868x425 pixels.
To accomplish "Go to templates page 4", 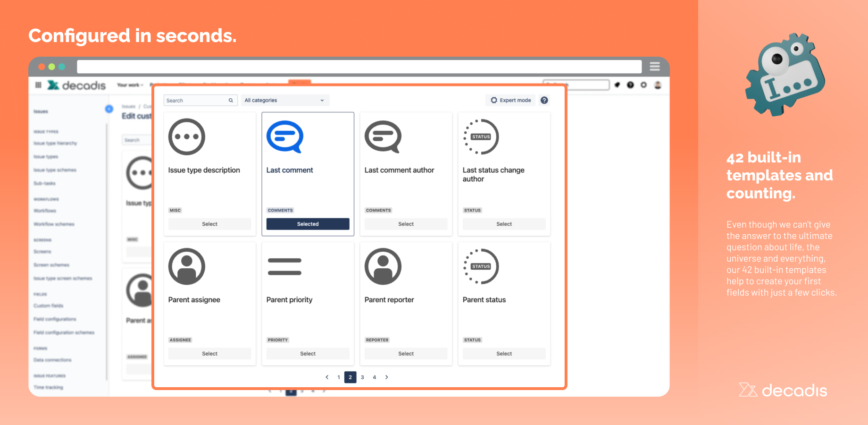I will click(x=375, y=377).
